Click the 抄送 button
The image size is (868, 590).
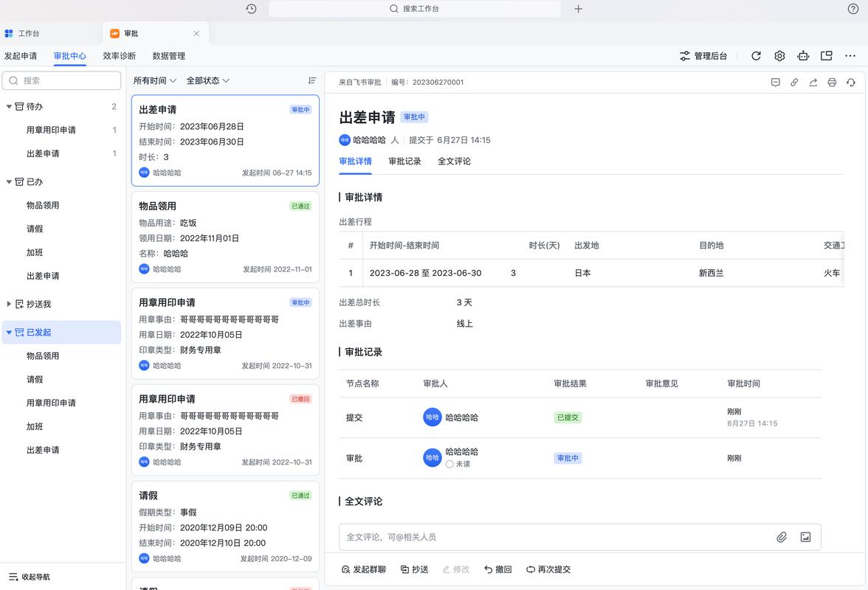(415, 569)
